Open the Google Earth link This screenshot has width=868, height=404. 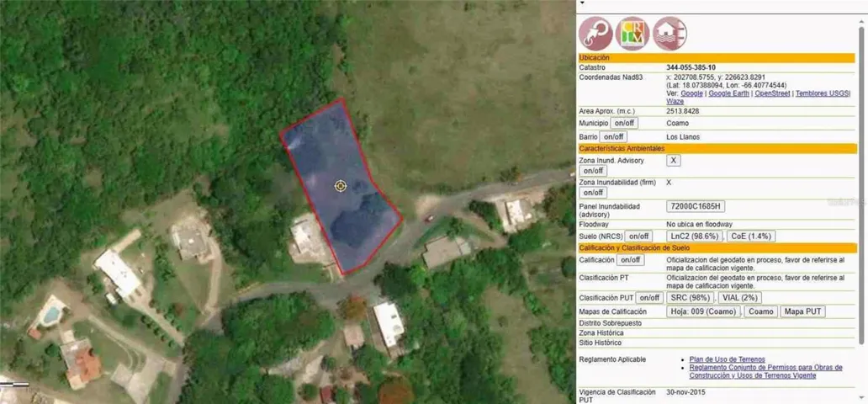pyautogui.click(x=729, y=93)
